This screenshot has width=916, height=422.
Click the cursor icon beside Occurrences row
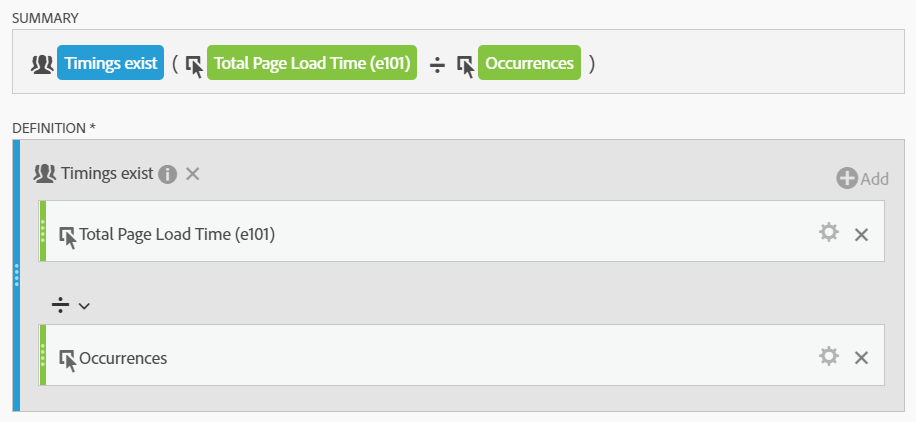click(68, 361)
